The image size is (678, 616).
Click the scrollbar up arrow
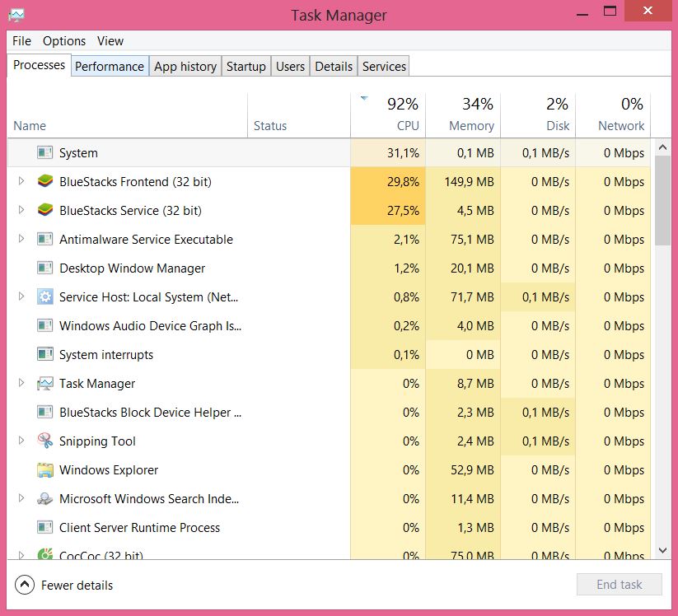point(662,147)
